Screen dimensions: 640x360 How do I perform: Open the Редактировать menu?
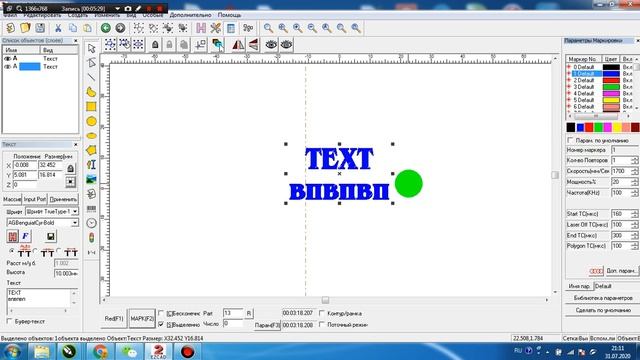[x=42, y=15]
